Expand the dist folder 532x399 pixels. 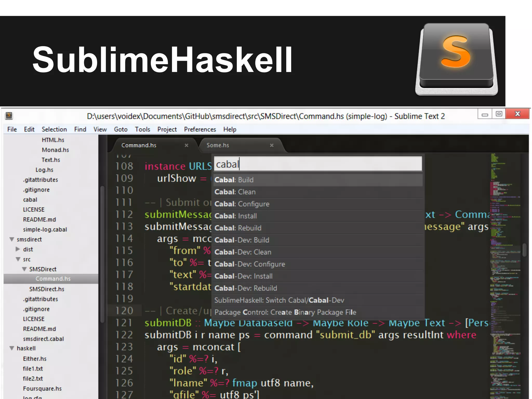(x=18, y=249)
